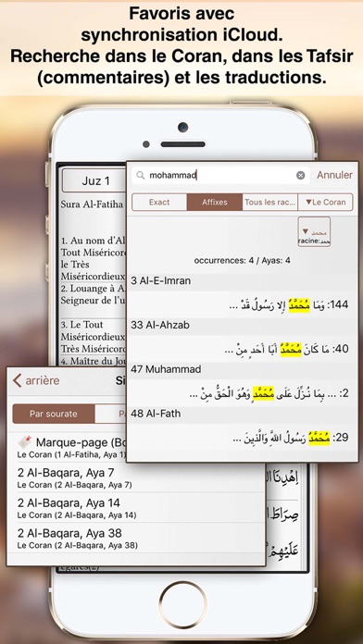Expand the racine word dropdown
The image size is (363, 644).
pyautogui.click(x=314, y=232)
